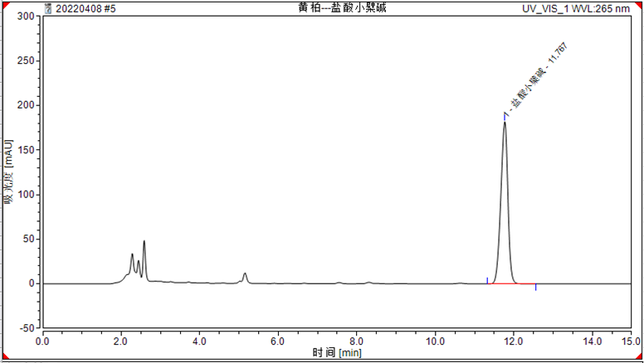Click the apex of the 11.767 min peak
644x363 pixels.
pos(505,123)
